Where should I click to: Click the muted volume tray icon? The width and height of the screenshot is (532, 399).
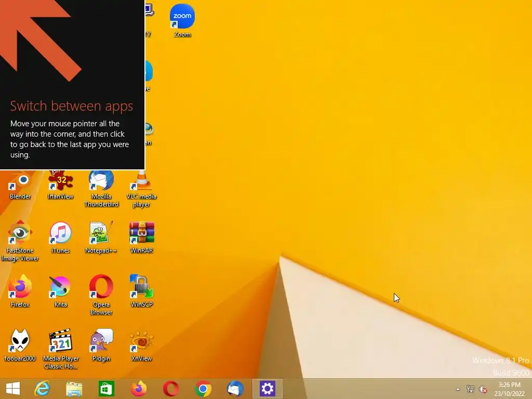click(483, 389)
